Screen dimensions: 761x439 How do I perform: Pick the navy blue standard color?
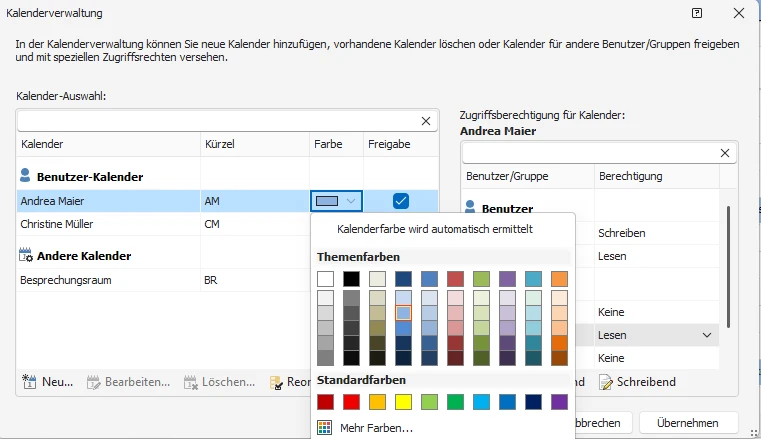pyautogui.click(x=533, y=402)
